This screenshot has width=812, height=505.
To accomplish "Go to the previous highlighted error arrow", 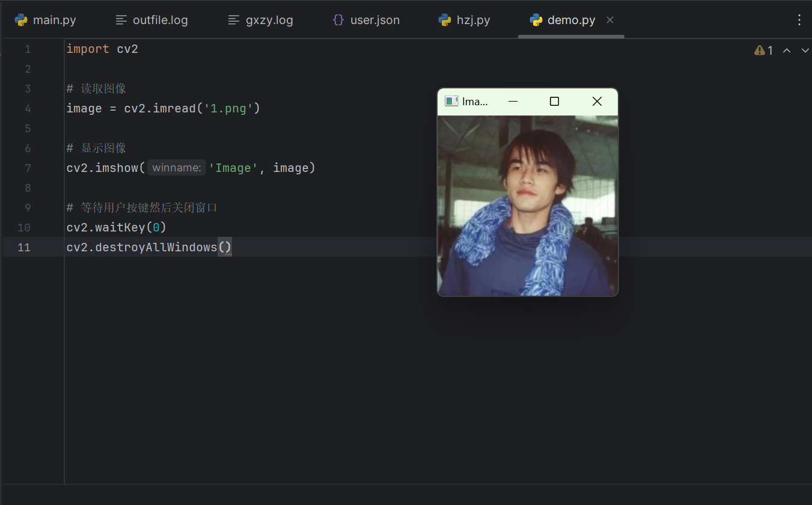I will [x=787, y=50].
